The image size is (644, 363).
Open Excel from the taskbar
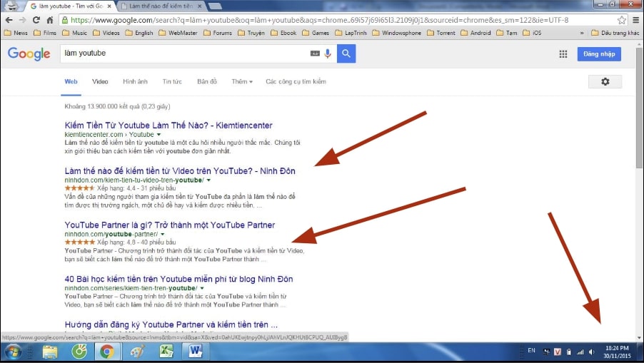(166, 352)
